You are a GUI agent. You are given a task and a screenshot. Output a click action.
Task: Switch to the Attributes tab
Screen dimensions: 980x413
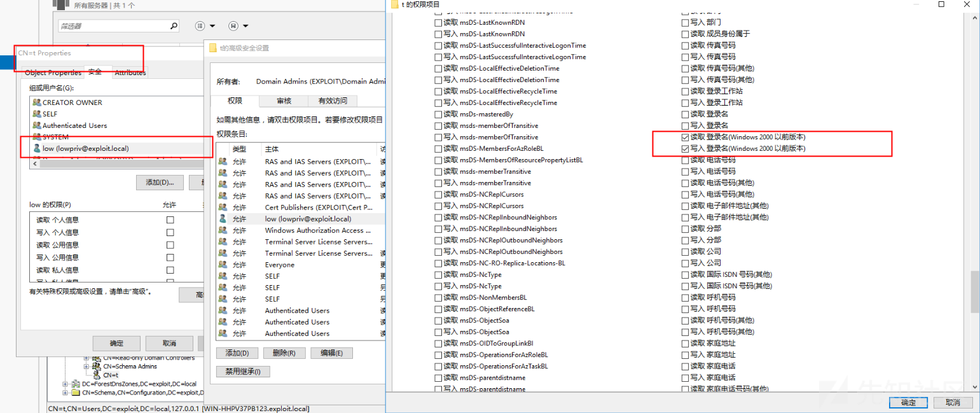coord(130,73)
